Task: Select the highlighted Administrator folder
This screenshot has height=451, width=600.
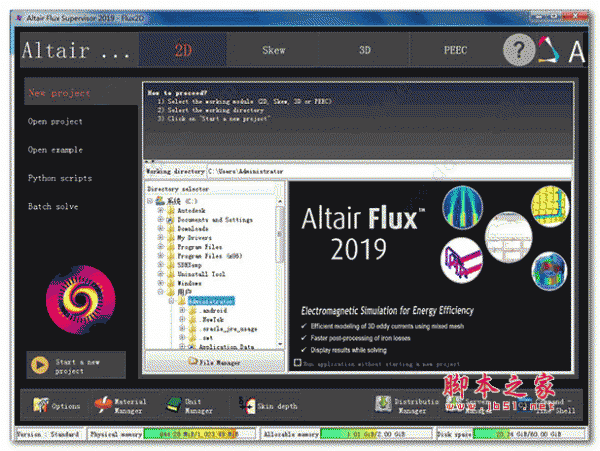Action: (211, 301)
